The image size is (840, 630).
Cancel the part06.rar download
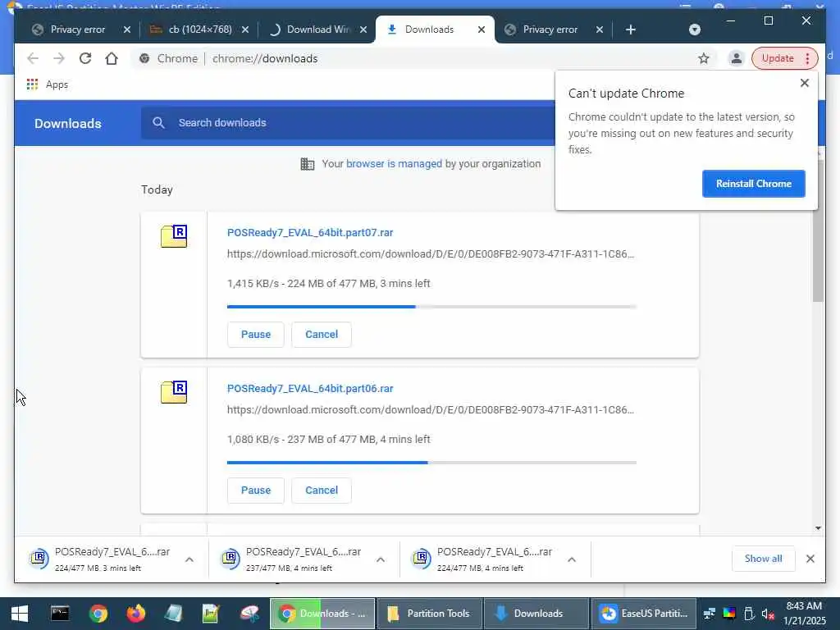322,491
